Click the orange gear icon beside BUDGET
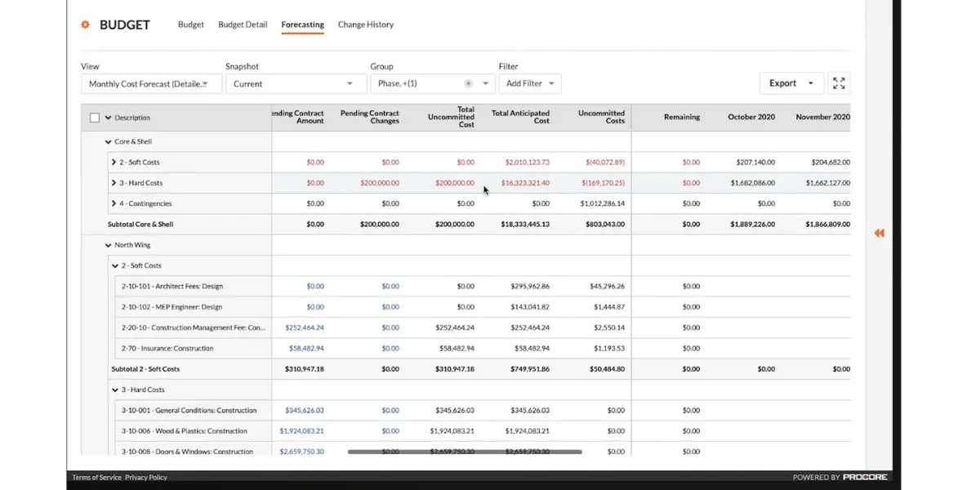980x490 pixels. [85, 24]
